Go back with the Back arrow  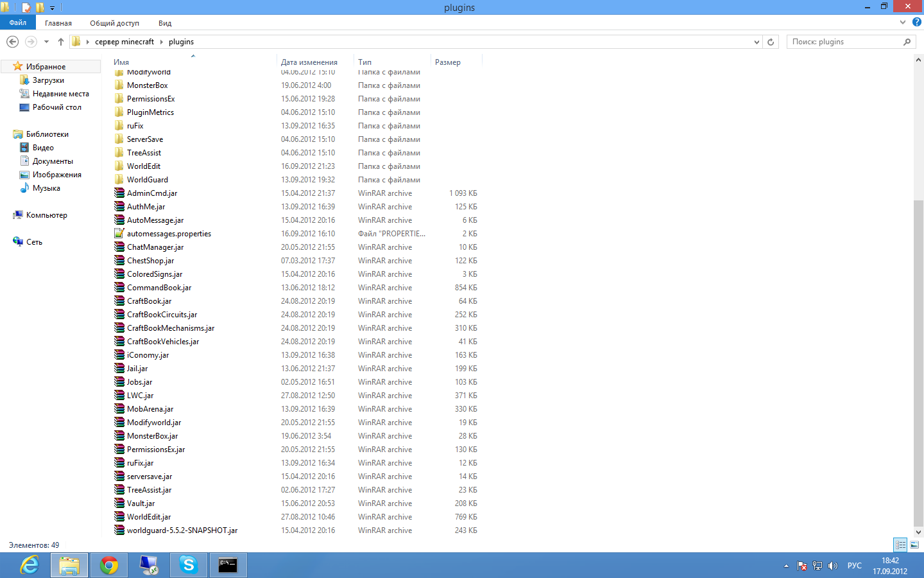pyautogui.click(x=12, y=42)
